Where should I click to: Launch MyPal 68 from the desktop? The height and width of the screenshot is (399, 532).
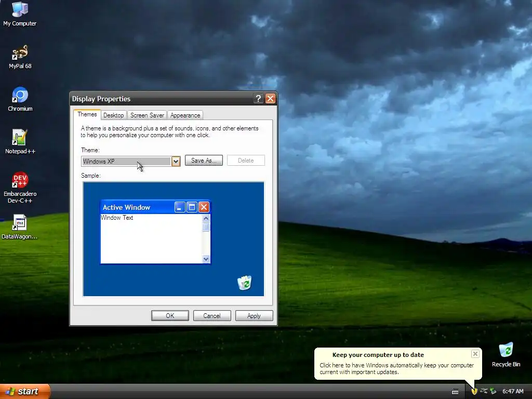[x=20, y=57]
